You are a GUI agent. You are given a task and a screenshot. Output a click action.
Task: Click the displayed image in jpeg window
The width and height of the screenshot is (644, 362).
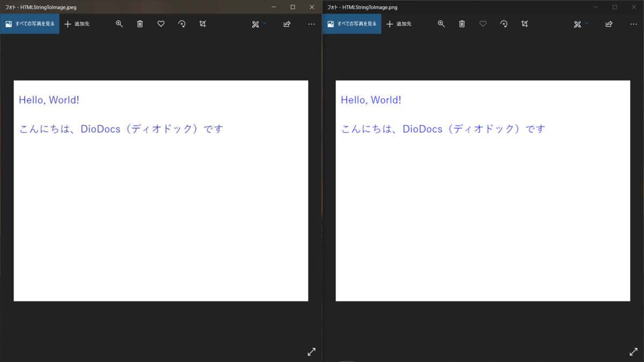click(161, 191)
